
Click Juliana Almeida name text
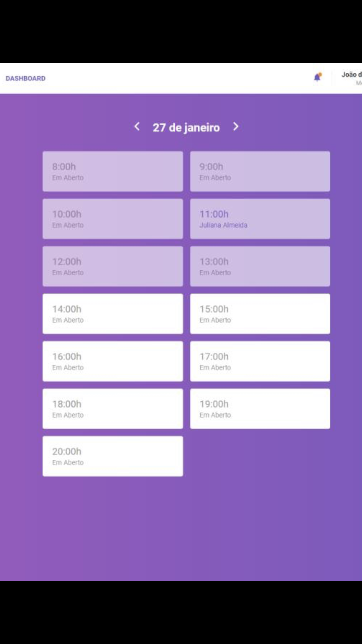click(x=223, y=225)
